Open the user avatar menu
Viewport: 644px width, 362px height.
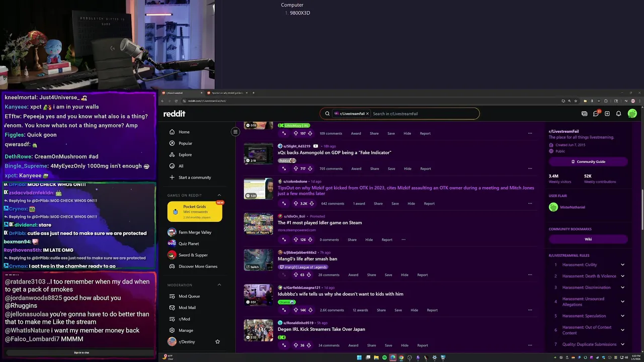[x=632, y=114]
